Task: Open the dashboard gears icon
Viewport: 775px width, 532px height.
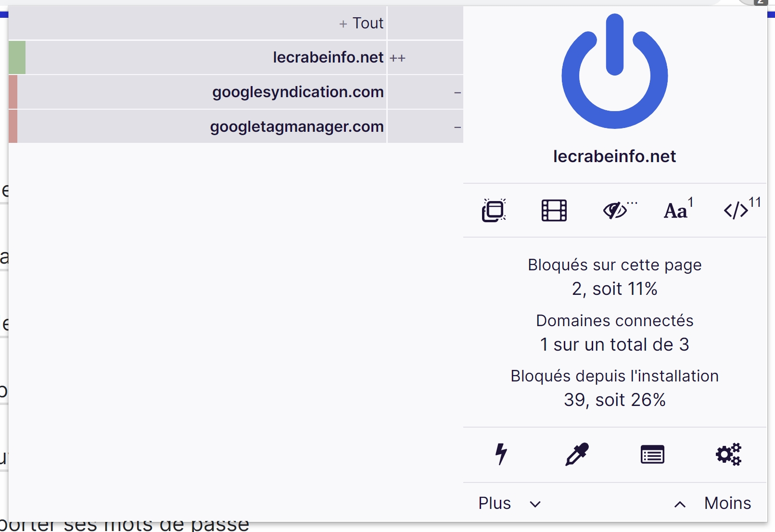Action: click(728, 454)
